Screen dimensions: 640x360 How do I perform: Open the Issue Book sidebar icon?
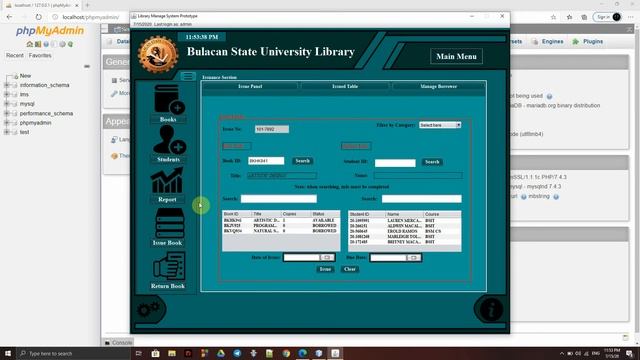click(169, 224)
